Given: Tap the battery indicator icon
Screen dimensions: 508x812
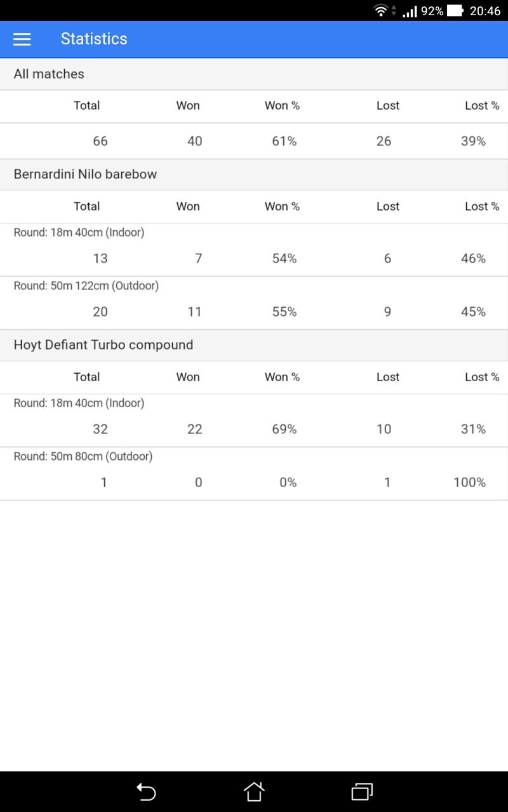Looking at the screenshot, I should pos(455,11).
